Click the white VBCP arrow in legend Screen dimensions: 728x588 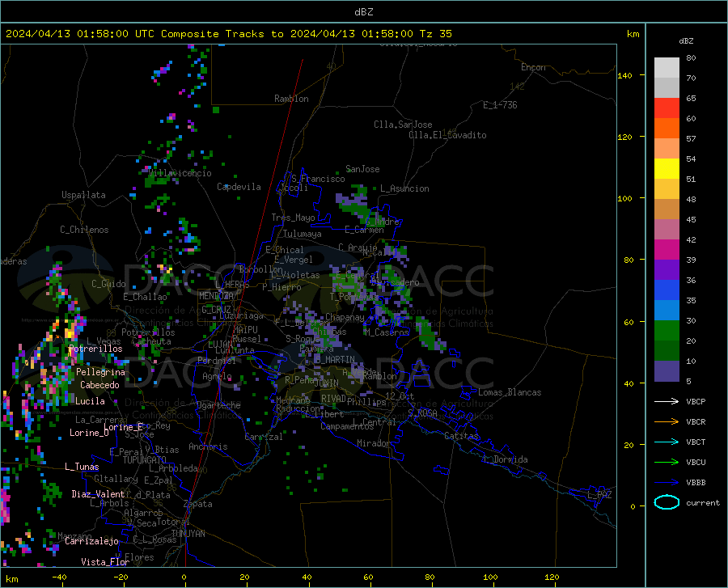(x=667, y=401)
